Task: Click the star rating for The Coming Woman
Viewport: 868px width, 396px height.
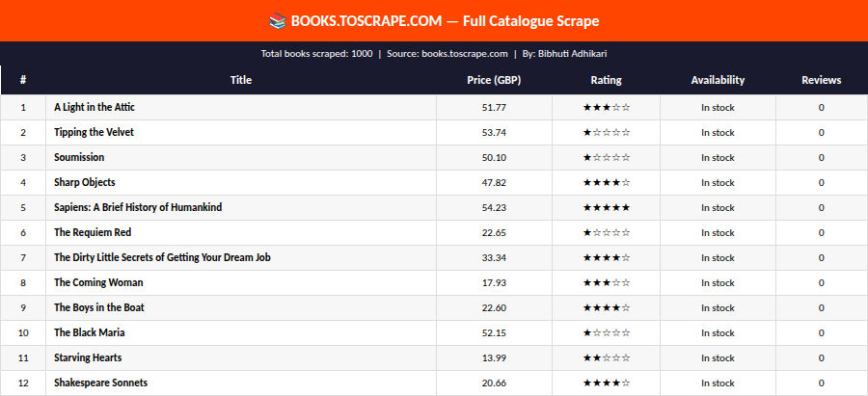Action: point(607,282)
